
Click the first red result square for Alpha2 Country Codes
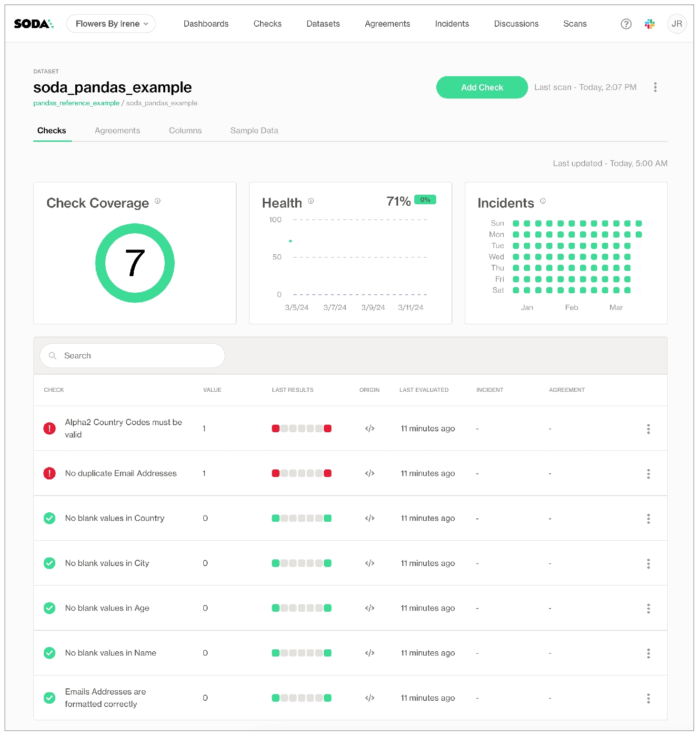[x=276, y=428]
